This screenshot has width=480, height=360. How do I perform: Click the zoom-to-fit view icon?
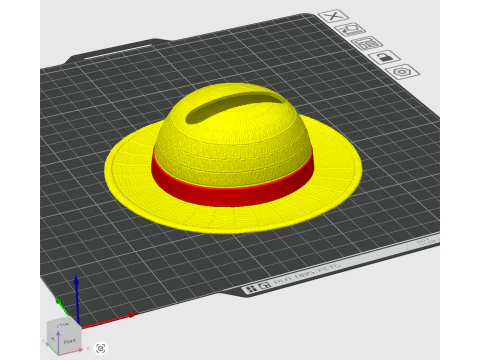point(101,349)
